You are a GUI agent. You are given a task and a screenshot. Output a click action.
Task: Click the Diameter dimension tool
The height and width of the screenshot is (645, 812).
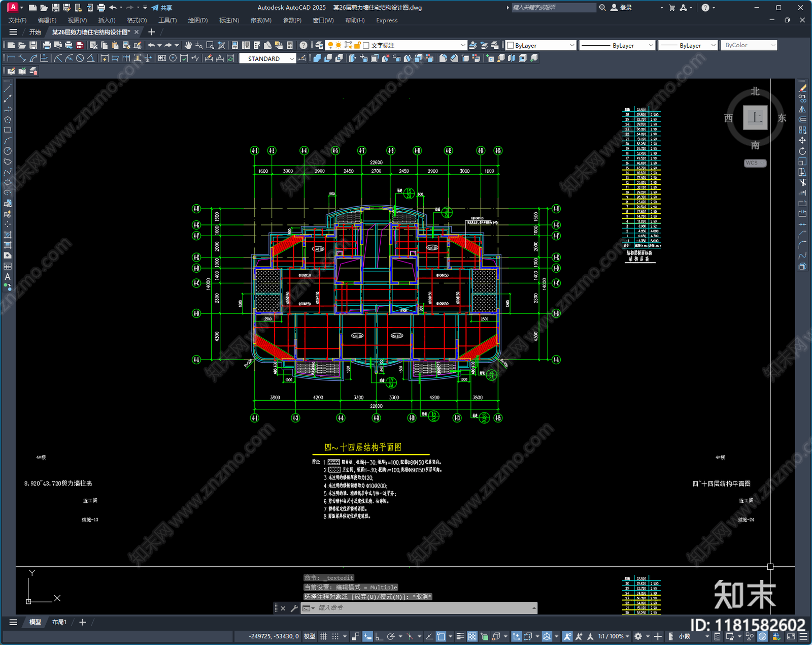(x=80, y=58)
